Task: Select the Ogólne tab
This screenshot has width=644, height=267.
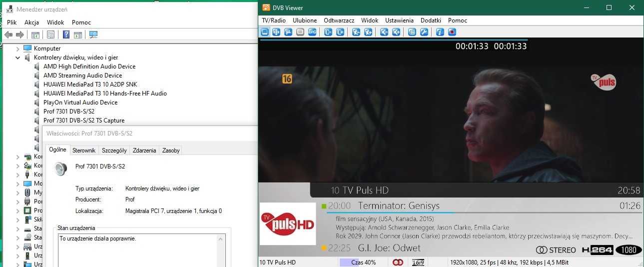Action: tap(57, 149)
